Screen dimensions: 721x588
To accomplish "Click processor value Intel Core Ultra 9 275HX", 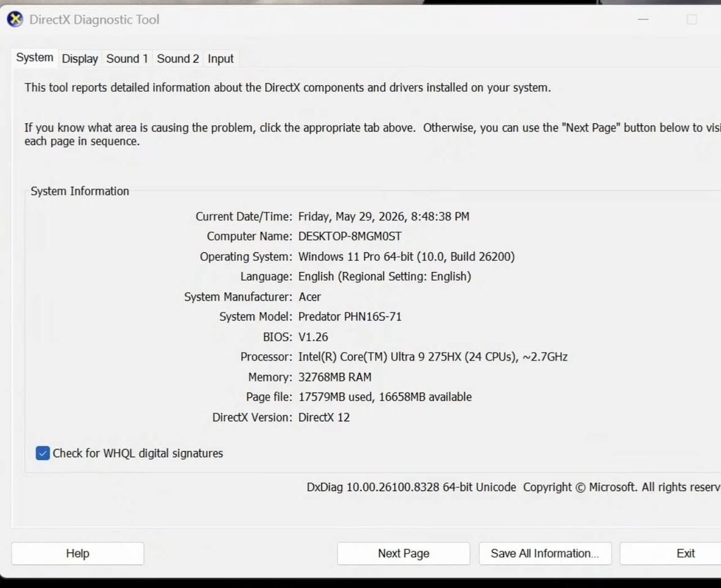I will pyautogui.click(x=432, y=356).
